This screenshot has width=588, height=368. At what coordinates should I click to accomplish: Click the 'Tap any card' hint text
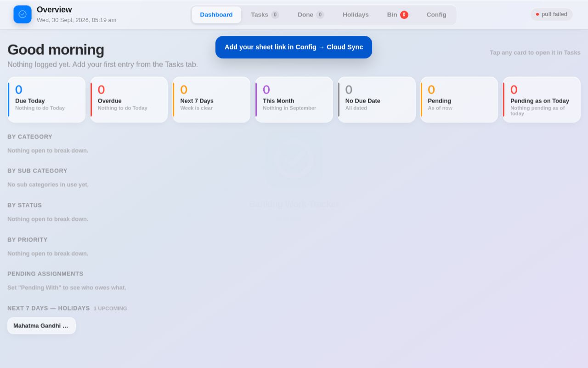(535, 52)
